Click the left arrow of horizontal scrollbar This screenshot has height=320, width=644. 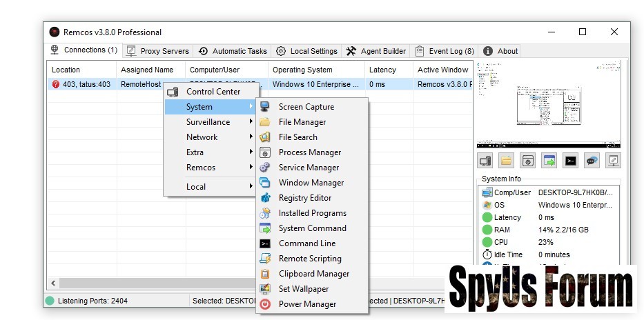click(x=53, y=283)
